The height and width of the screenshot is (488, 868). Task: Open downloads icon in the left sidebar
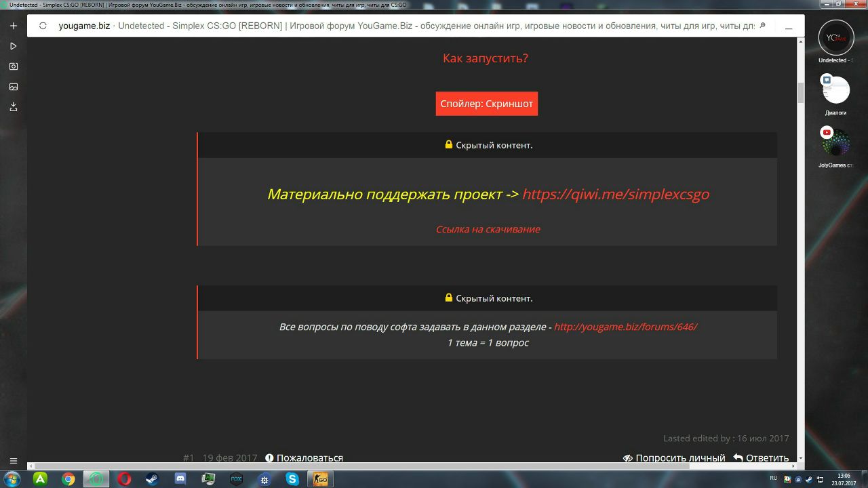13,107
